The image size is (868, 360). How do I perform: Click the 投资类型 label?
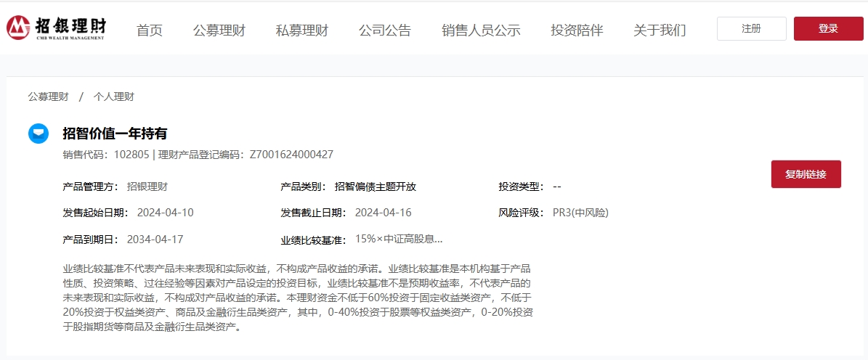tap(522, 187)
